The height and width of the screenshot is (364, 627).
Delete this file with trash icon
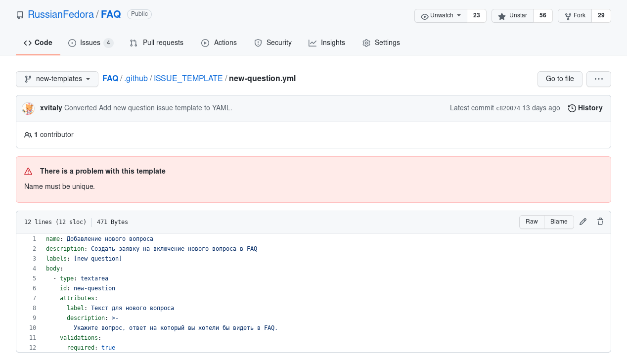[x=600, y=222]
